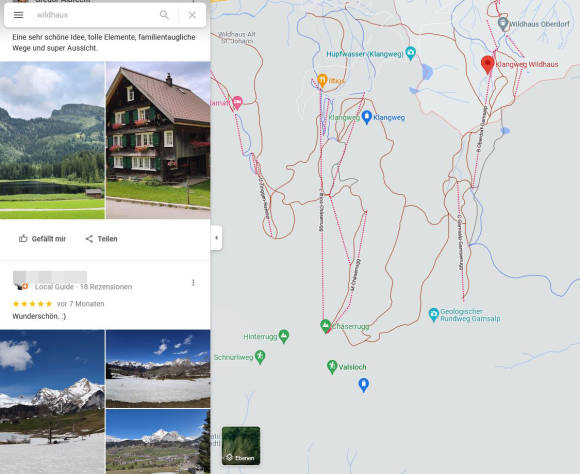Select the blue Klangweg map pin
Image resolution: width=580 pixels, height=474 pixels.
pos(366,117)
